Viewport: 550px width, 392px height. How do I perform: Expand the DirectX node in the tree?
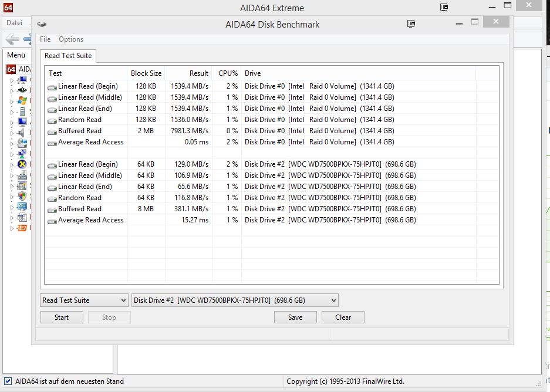point(12,164)
